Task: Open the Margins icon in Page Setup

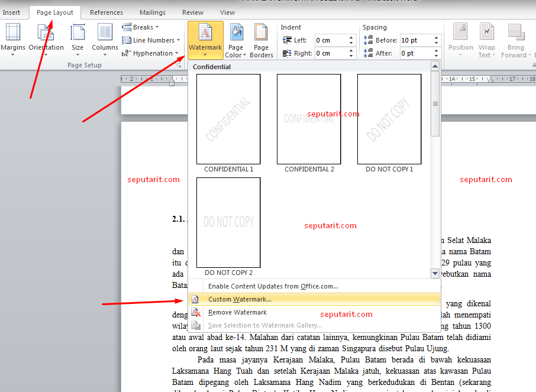Action: click(12, 33)
